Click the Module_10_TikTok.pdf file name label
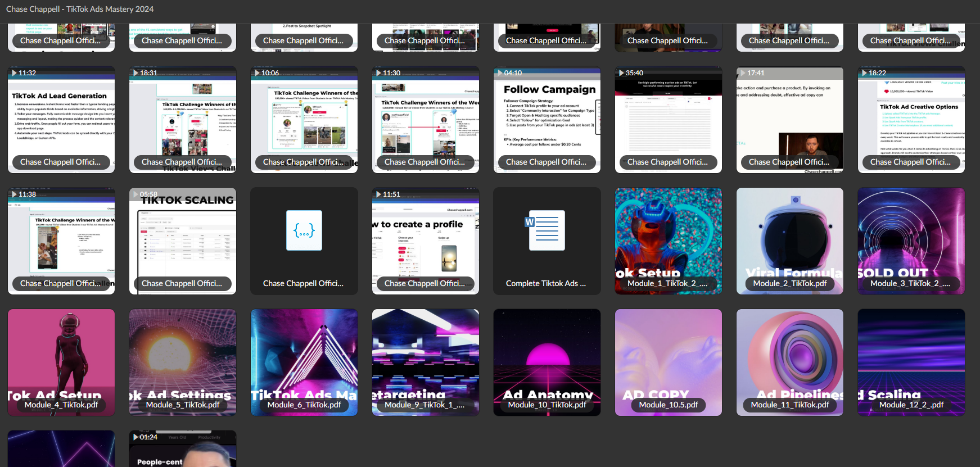This screenshot has width=980, height=467. coord(547,405)
